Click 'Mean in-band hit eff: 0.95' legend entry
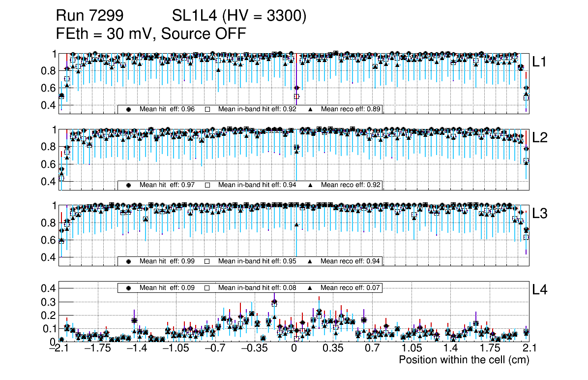 point(257,261)
